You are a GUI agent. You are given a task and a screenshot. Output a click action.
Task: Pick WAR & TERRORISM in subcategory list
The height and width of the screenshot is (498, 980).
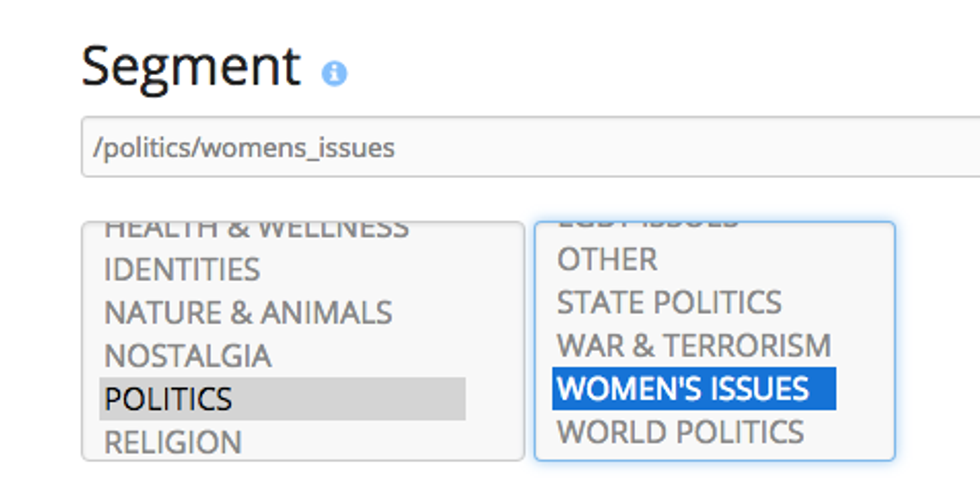[x=694, y=346]
